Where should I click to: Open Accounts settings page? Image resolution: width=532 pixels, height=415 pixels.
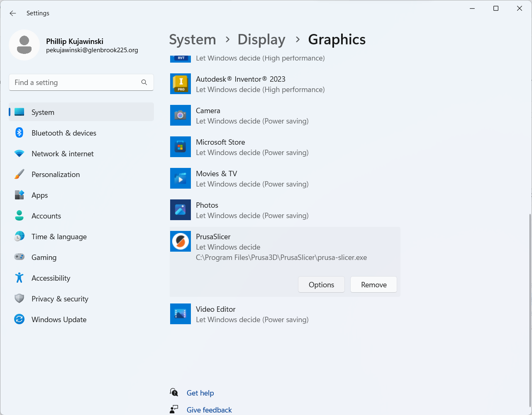pyautogui.click(x=81, y=216)
